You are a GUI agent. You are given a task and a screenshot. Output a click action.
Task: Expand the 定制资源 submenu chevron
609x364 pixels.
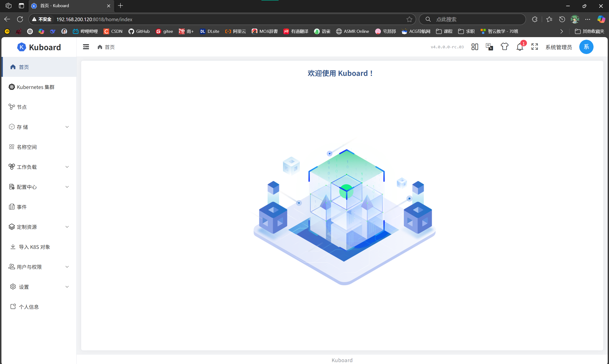[67, 227]
